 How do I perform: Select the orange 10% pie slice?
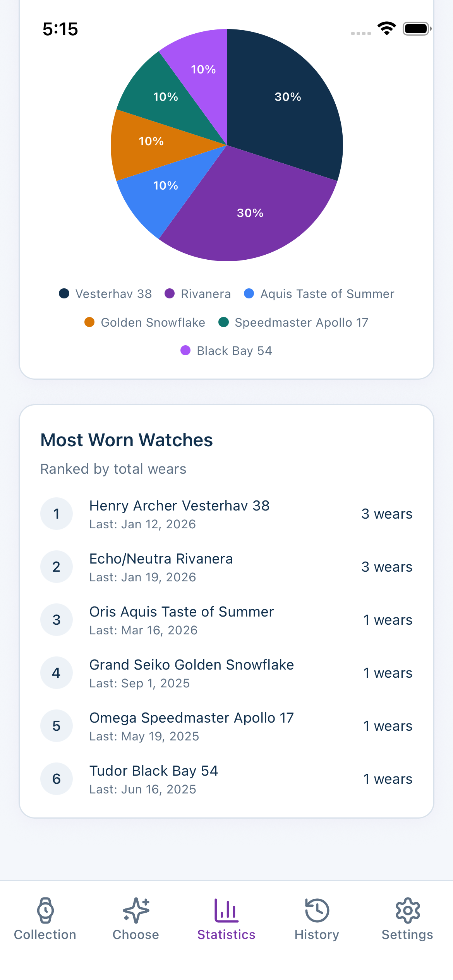[147, 143]
